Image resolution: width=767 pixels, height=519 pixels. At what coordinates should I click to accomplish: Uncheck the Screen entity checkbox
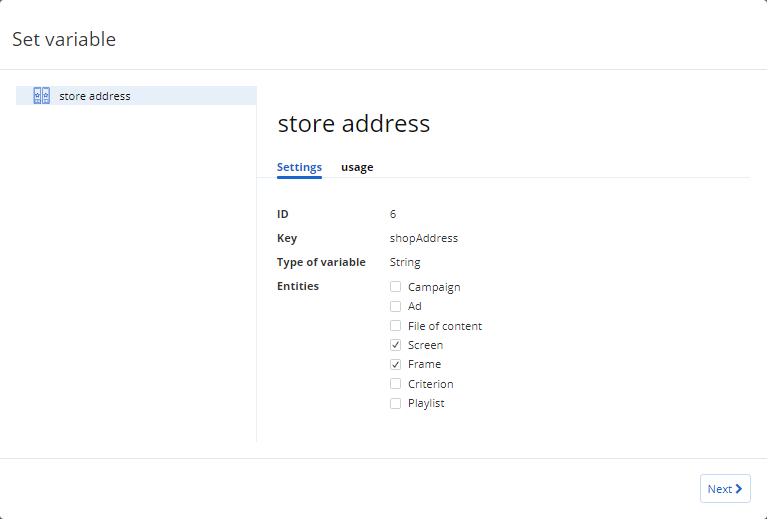(396, 345)
